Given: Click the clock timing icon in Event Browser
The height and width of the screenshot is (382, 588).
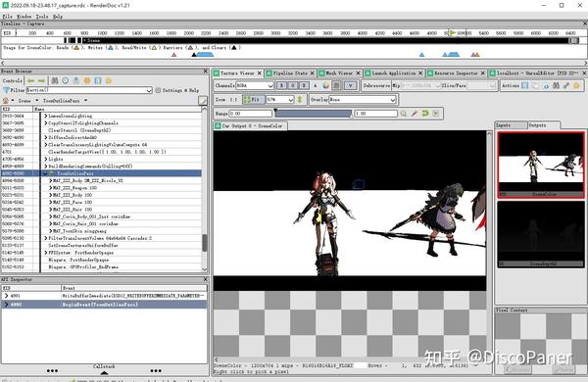Looking at the screenshot, I should [66, 80].
